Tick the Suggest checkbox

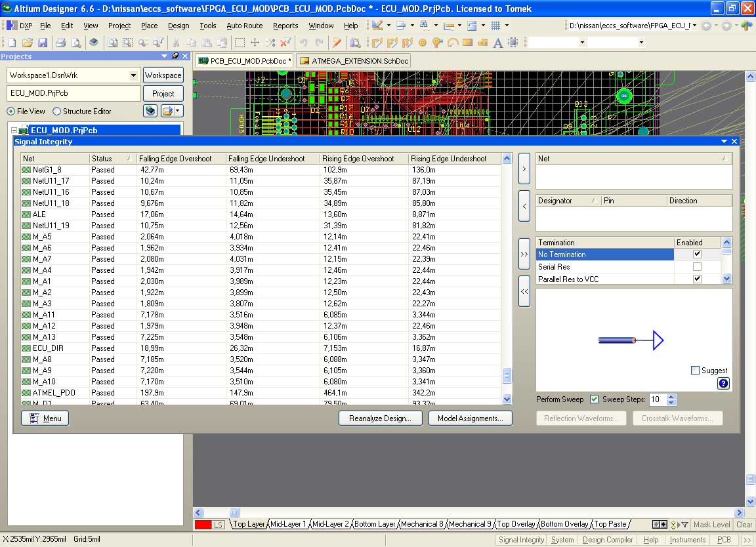pyautogui.click(x=696, y=371)
